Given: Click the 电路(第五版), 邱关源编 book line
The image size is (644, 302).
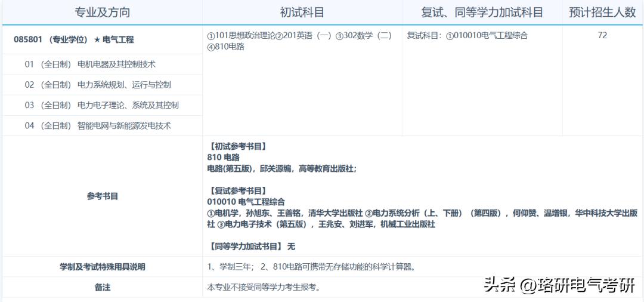Looking at the screenshot, I should coord(281,168).
